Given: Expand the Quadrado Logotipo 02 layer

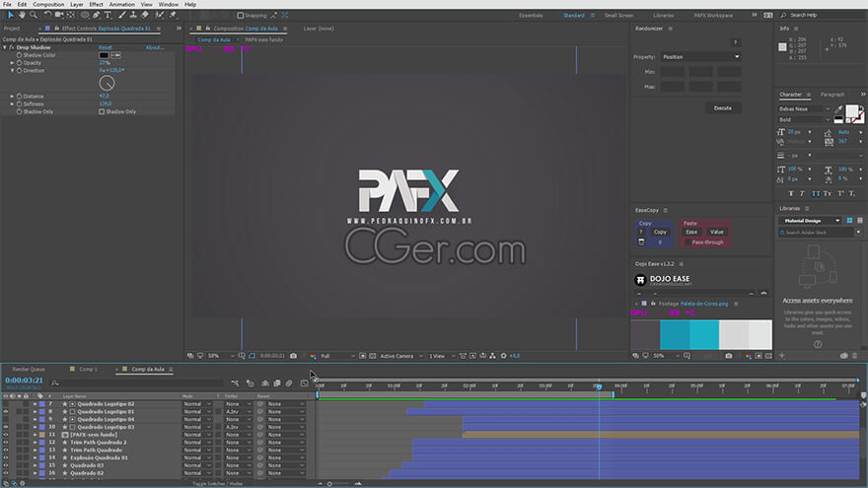Looking at the screenshot, I should [35, 404].
